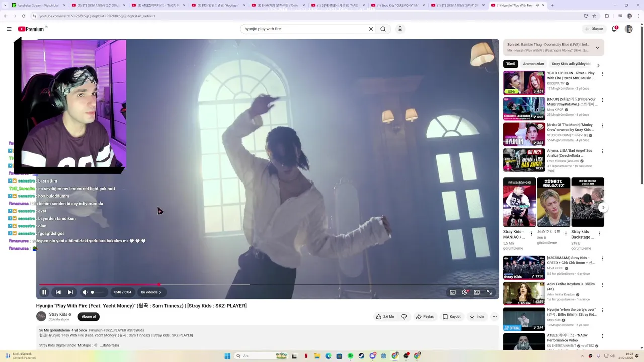Switch to BTS '2.0' browser tab

[98, 5]
